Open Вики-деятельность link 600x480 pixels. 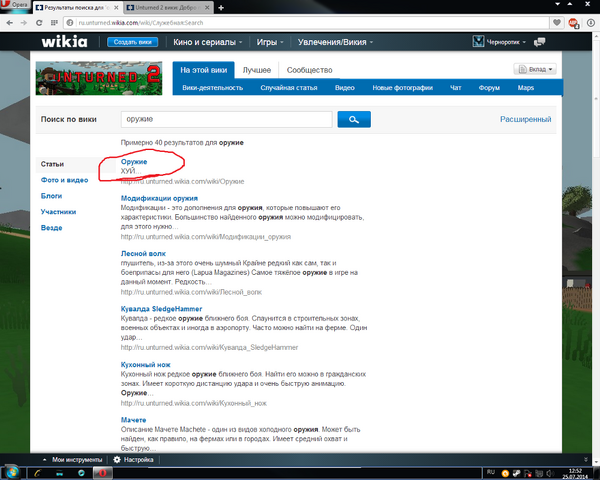[x=213, y=88]
